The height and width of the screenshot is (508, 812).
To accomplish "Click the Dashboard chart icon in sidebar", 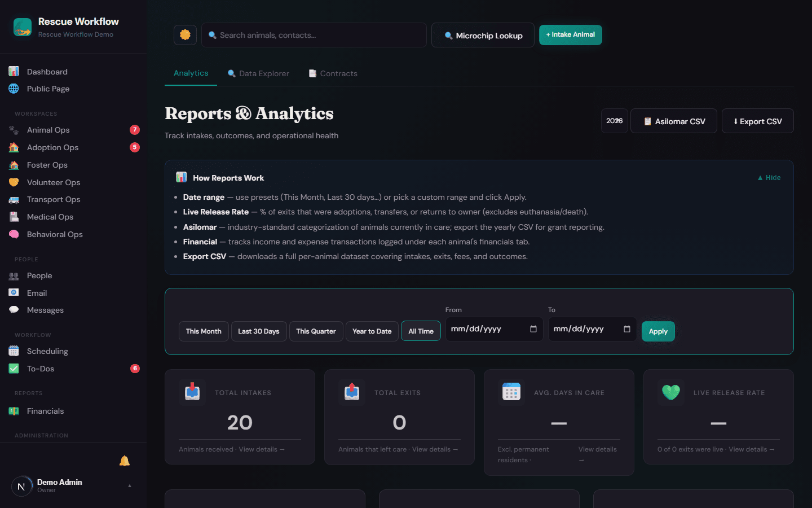I will [x=14, y=72].
